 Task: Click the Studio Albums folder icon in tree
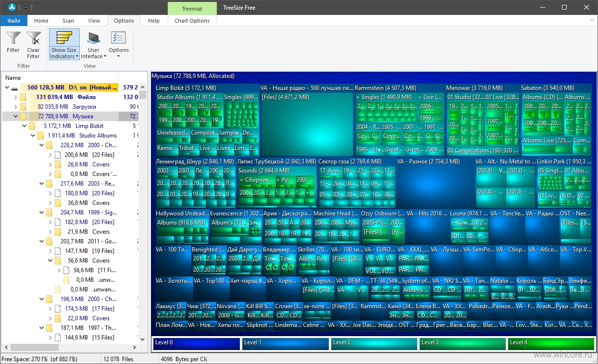point(40,136)
